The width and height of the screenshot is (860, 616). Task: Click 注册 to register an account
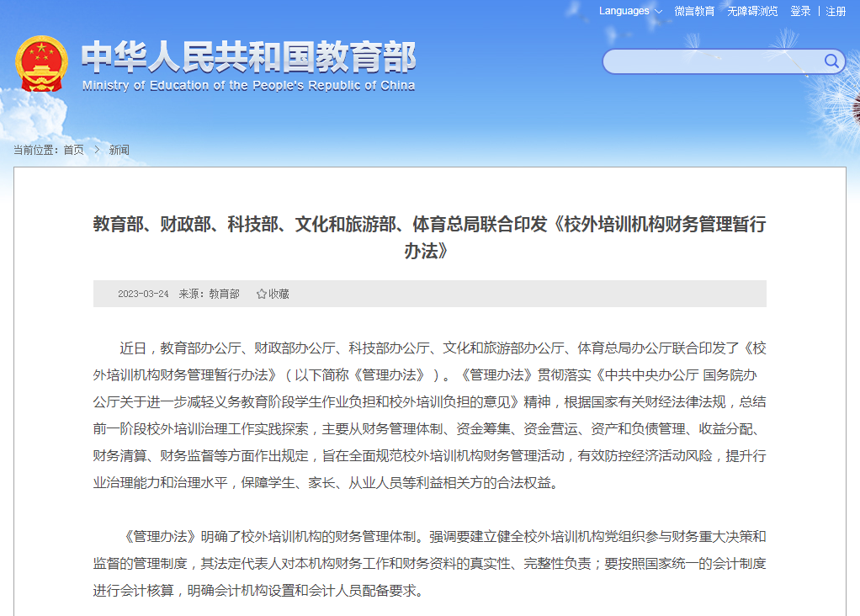[836, 11]
